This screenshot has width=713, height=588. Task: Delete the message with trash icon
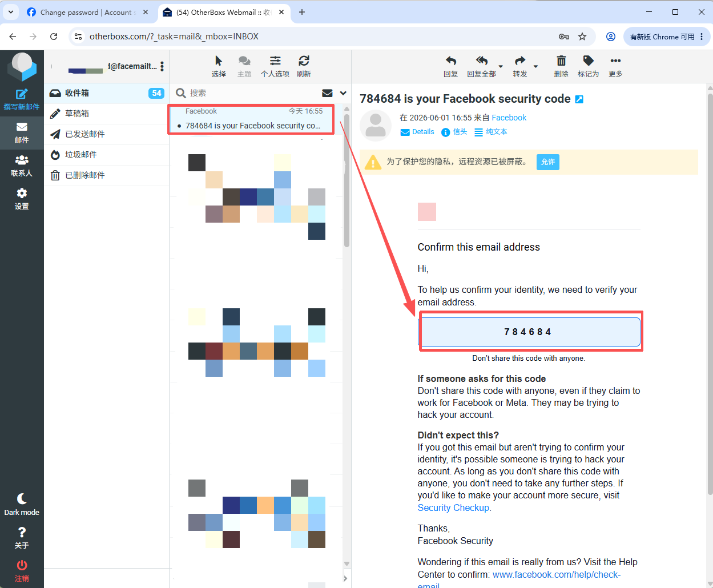(x=561, y=66)
